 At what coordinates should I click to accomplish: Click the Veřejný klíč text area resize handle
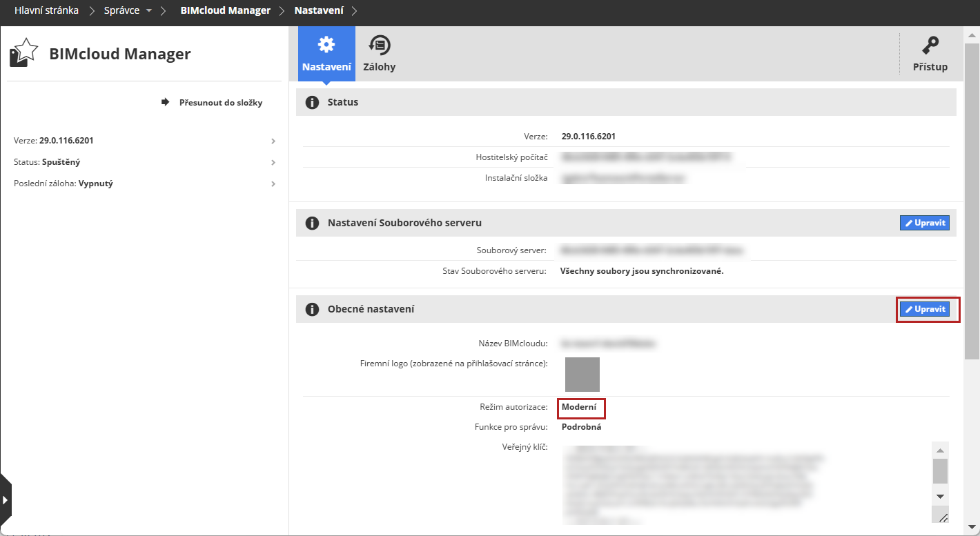pos(943,518)
